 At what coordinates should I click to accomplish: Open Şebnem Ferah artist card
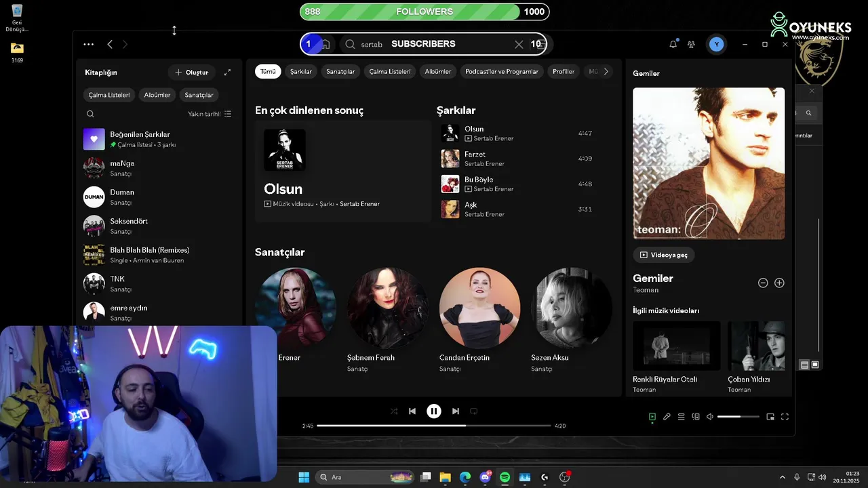tap(388, 319)
